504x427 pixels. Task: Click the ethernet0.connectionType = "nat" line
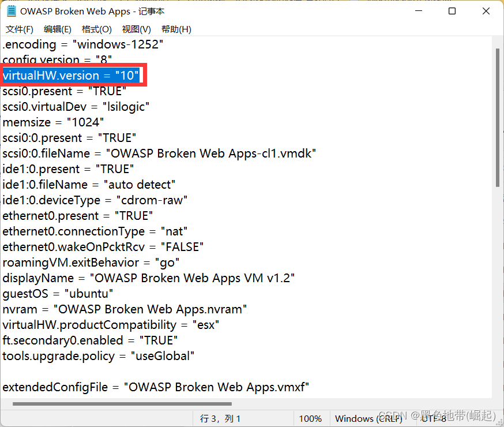[95, 231]
